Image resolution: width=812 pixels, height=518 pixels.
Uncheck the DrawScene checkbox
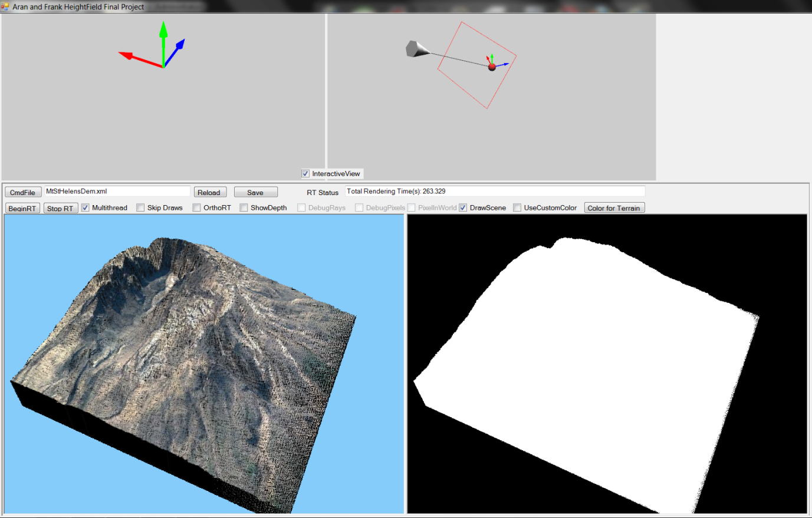click(x=463, y=207)
